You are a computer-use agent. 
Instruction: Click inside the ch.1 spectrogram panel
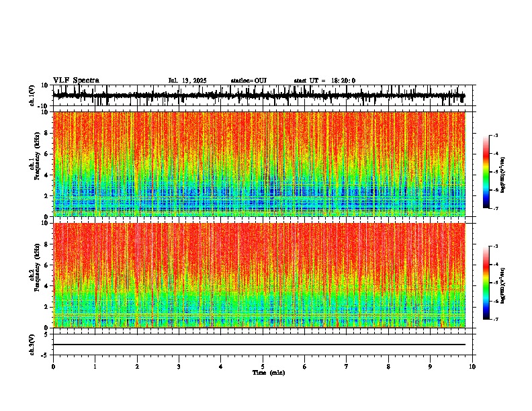tap(259, 164)
